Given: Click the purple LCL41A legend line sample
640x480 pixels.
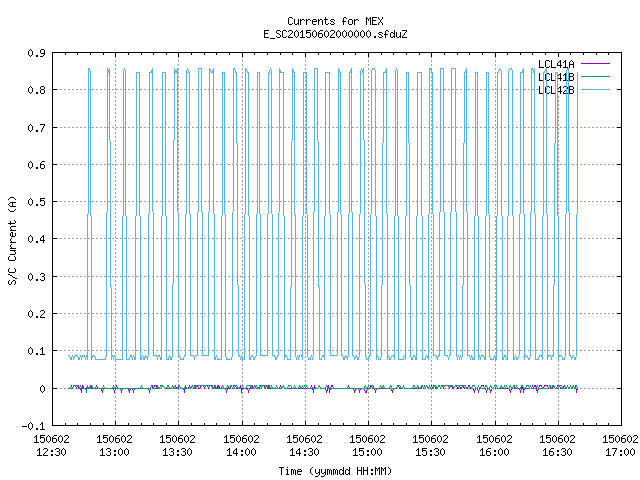Looking at the screenshot, I should point(595,64).
